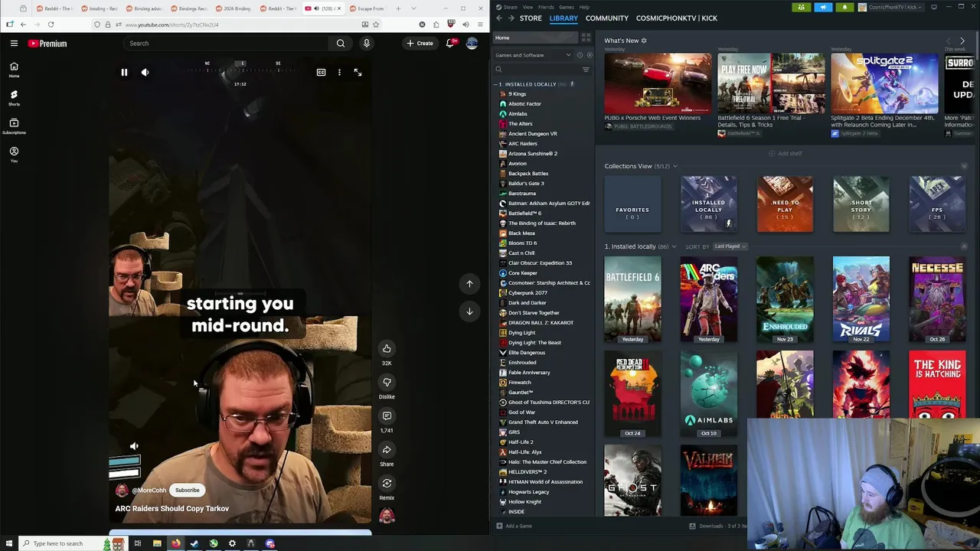980x551 pixels.
Task: Subscribe to the @MoreCohh channel
Action: [x=187, y=490]
